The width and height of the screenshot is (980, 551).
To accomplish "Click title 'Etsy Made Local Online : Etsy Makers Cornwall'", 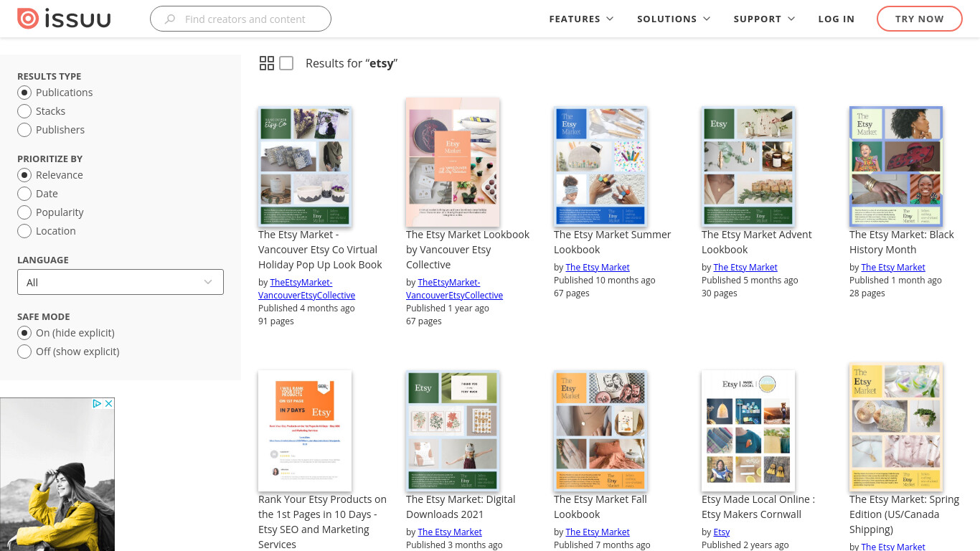I will (x=758, y=507).
